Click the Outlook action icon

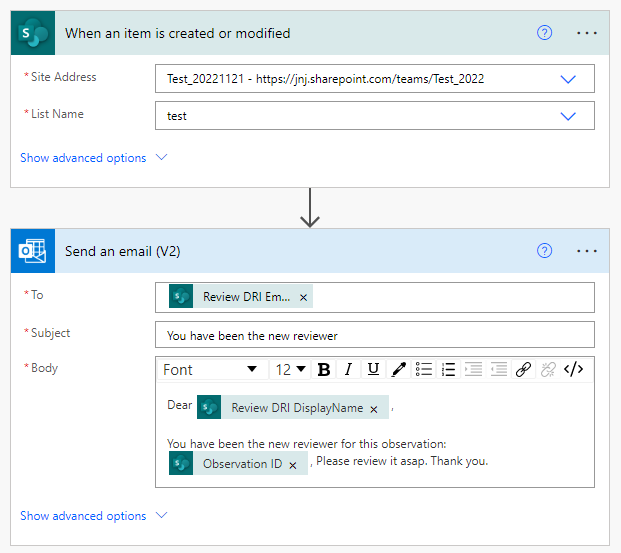click(x=33, y=251)
